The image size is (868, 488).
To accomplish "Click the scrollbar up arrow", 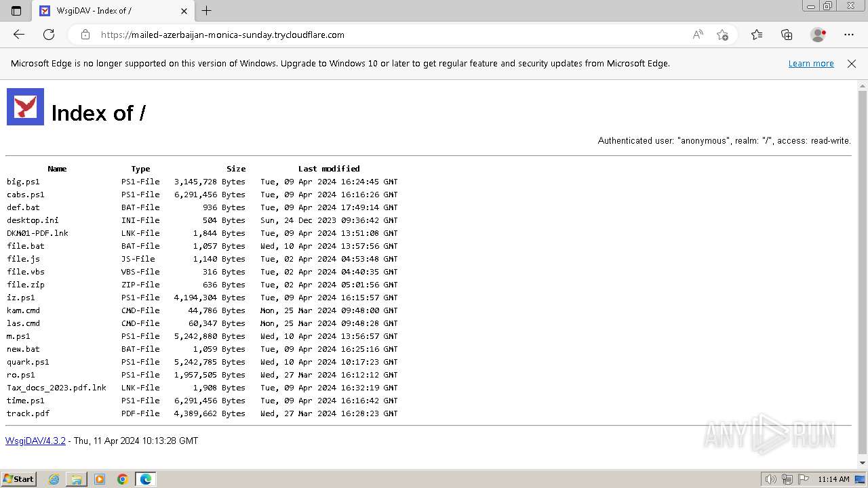I will point(862,85).
